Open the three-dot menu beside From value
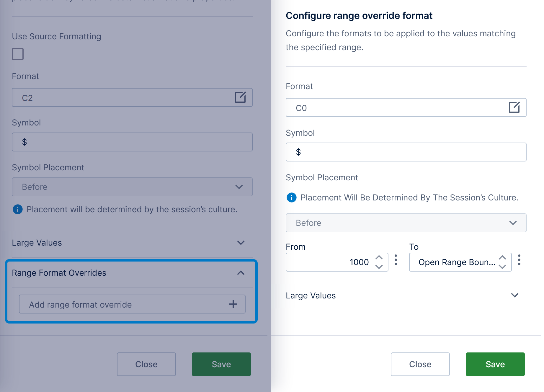 [396, 260]
